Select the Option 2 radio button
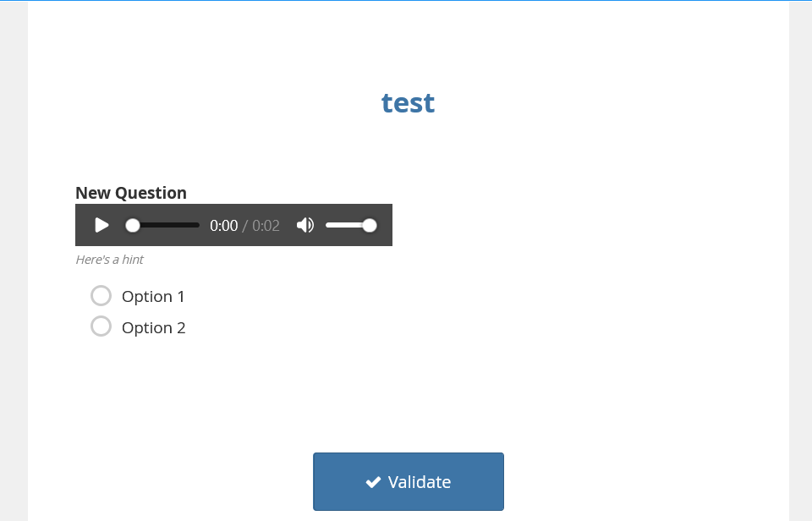Viewport: 812px width, 521px height. click(x=101, y=326)
